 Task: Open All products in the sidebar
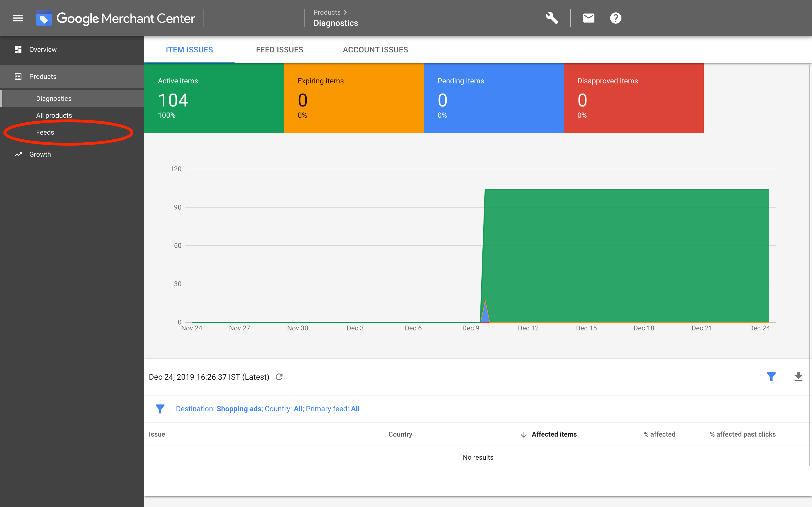[54, 115]
